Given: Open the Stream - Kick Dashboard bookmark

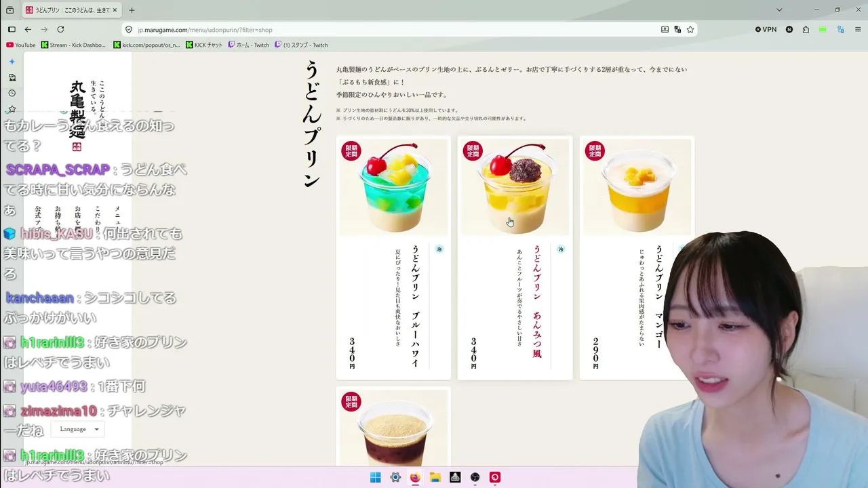Looking at the screenshot, I should pyautogui.click(x=74, y=45).
